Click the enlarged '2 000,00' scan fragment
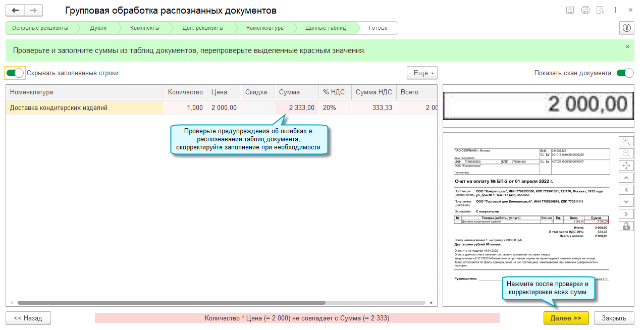The height and width of the screenshot is (330, 644). [x=538, y=105]
